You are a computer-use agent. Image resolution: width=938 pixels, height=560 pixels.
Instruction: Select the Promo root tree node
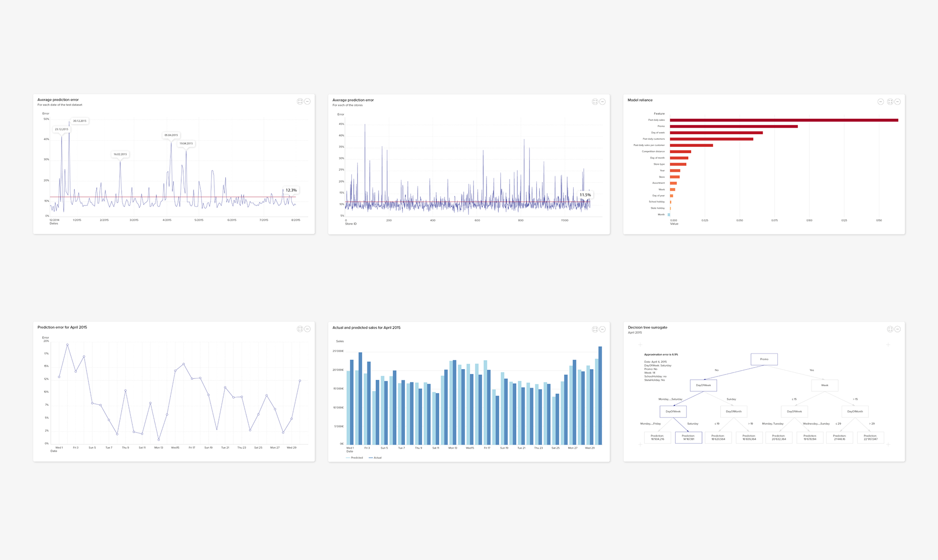tap(764, 359)
